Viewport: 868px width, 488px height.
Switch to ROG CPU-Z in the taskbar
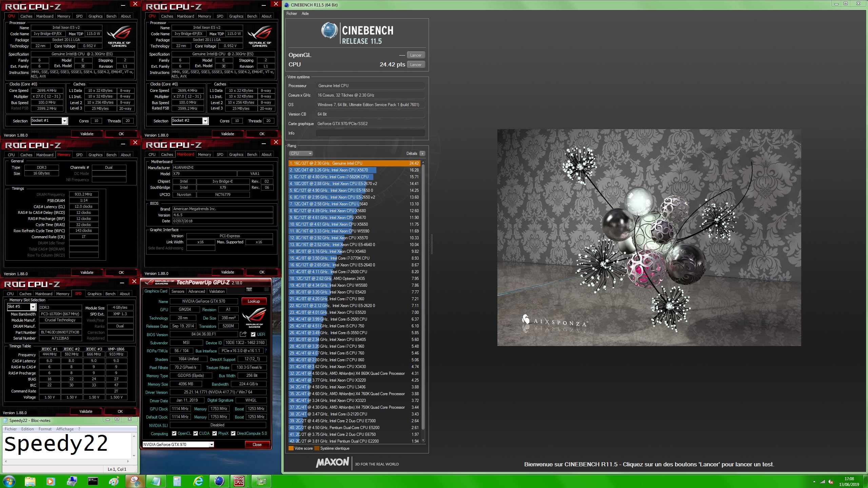[239, 481]
